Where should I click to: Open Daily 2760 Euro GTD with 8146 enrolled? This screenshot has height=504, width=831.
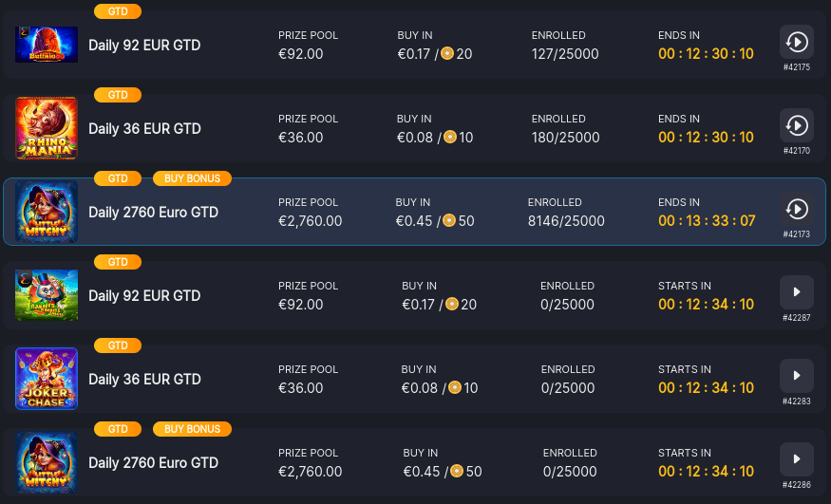point(153,213)
